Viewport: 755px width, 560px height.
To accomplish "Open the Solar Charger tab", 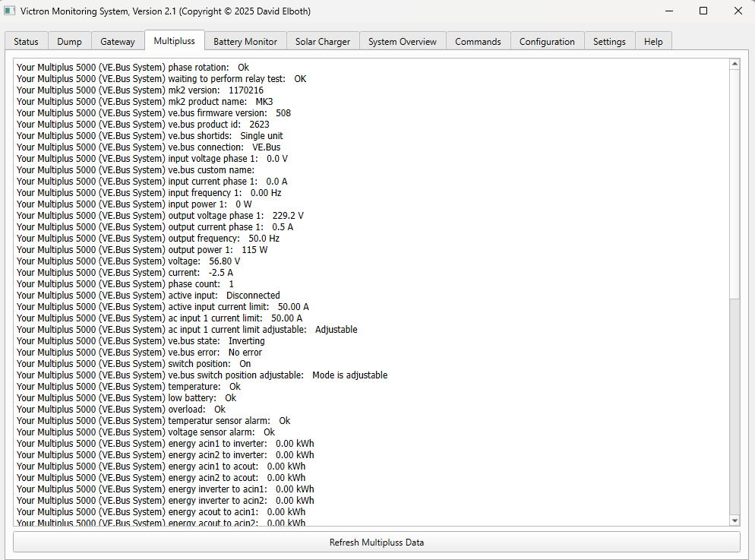I will (x=323, y=41).
